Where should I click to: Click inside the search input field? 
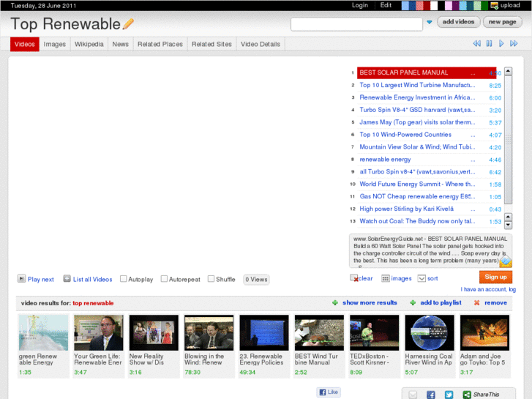[x=356, y=24]
